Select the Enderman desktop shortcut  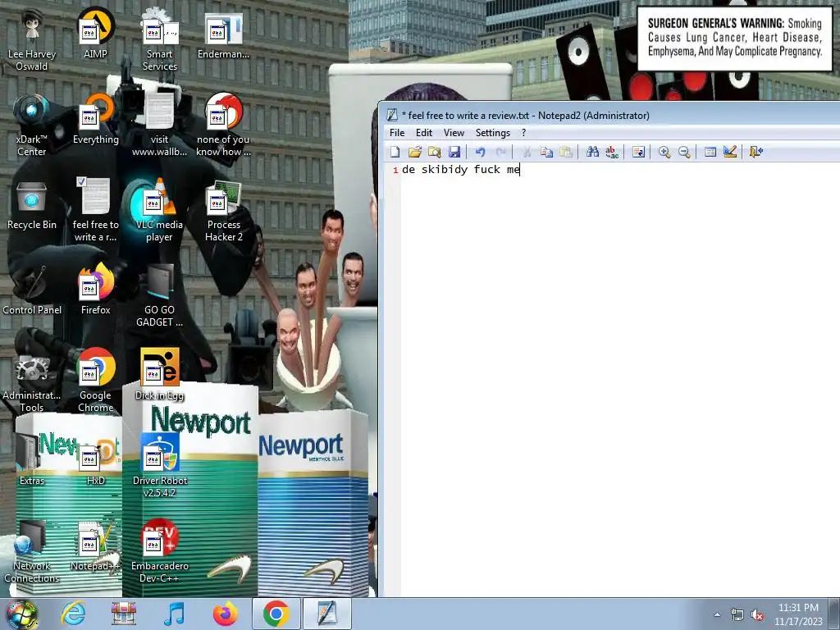click(x=223, y=34)
